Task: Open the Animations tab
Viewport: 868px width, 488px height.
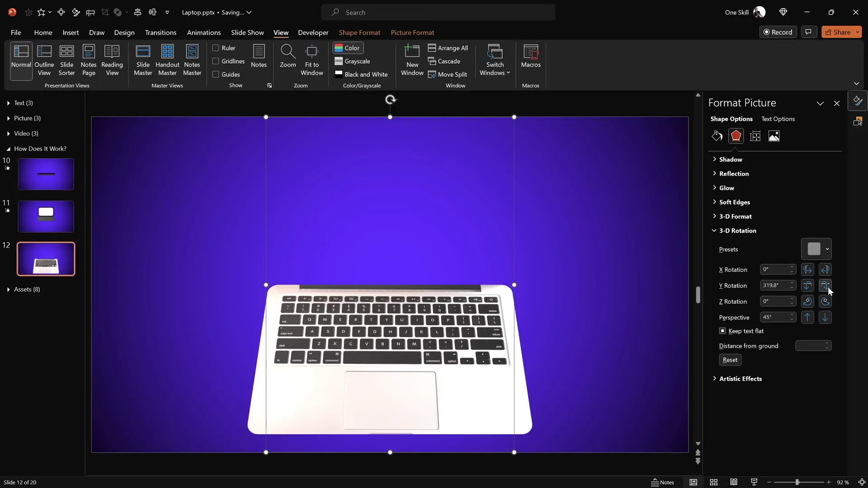Action: 204,33
